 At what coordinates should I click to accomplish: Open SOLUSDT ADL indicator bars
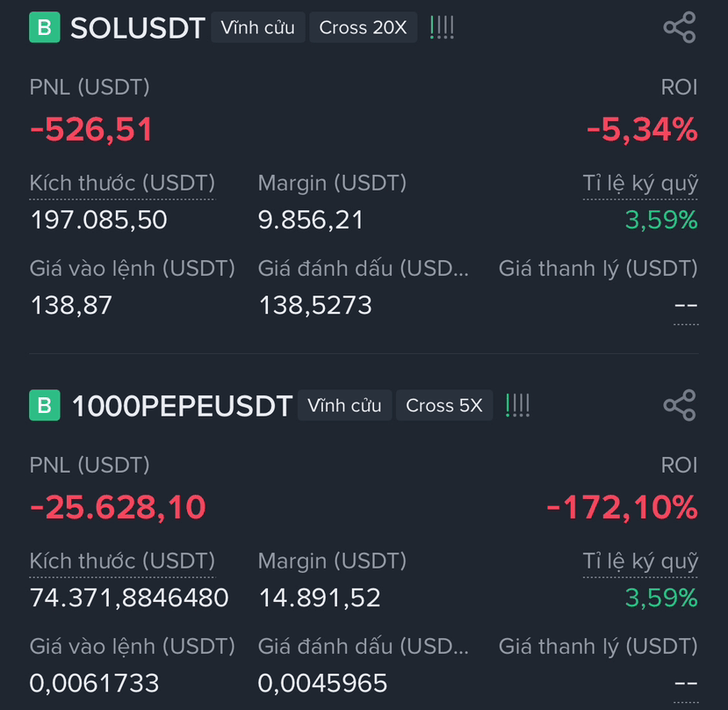coord(442,27)
